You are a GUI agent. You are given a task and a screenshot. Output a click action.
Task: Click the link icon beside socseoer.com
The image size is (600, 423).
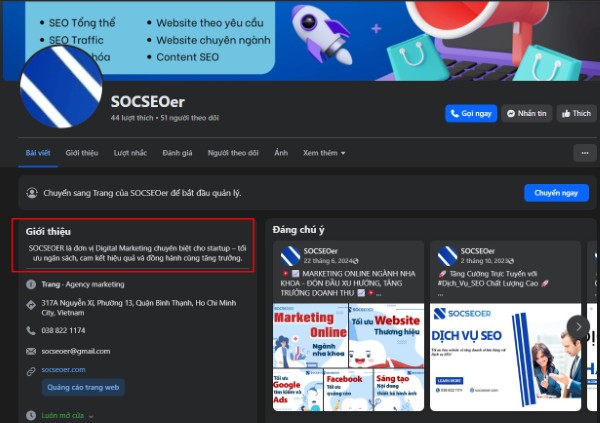pyautogui.click(x=31, y=371)
